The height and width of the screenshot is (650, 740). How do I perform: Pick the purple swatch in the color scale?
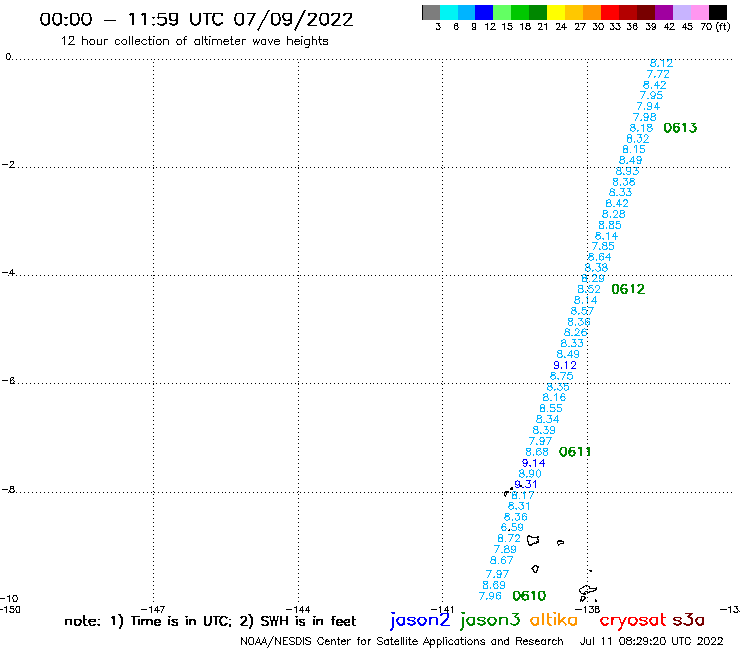pyautogui.click(x=664, y=12)
